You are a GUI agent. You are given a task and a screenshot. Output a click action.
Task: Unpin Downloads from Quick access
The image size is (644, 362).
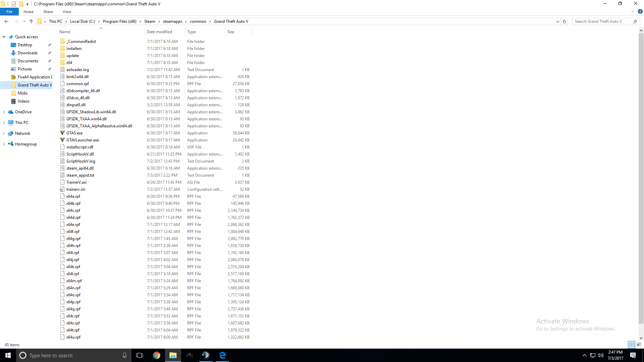49,53
